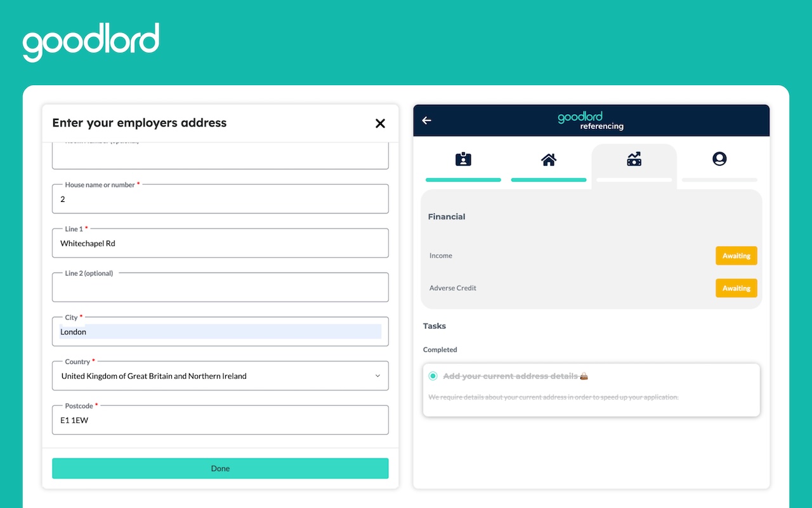Click the Awaiting badge for Income
Screen dimensions: 812x508
737,256
